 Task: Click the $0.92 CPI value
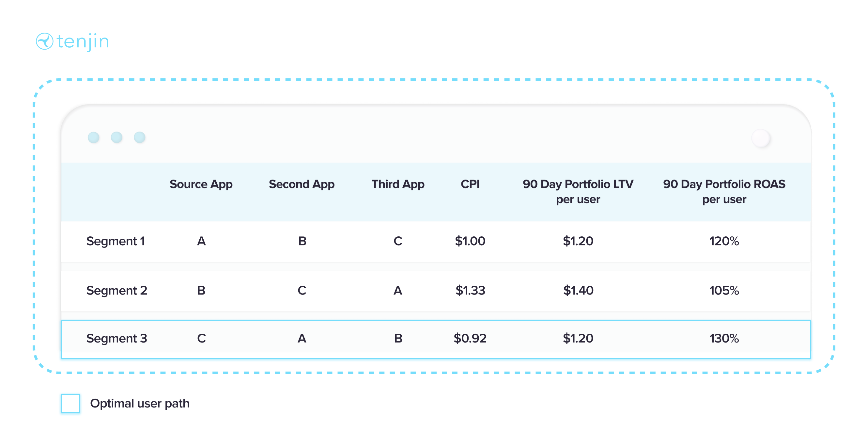tap(470, 338)
